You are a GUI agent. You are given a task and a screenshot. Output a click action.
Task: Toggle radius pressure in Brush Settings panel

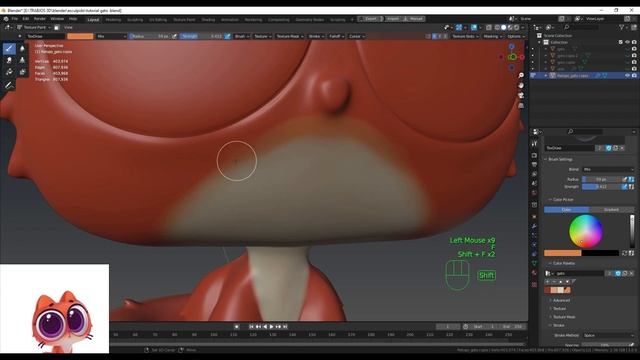pyautogui.click(x=624, y=179)
